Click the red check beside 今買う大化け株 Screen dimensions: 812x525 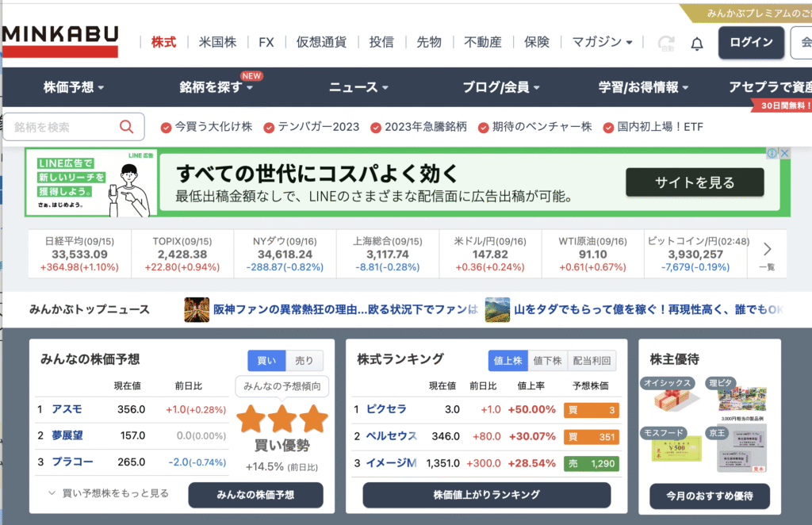click(x=166, y=128)
